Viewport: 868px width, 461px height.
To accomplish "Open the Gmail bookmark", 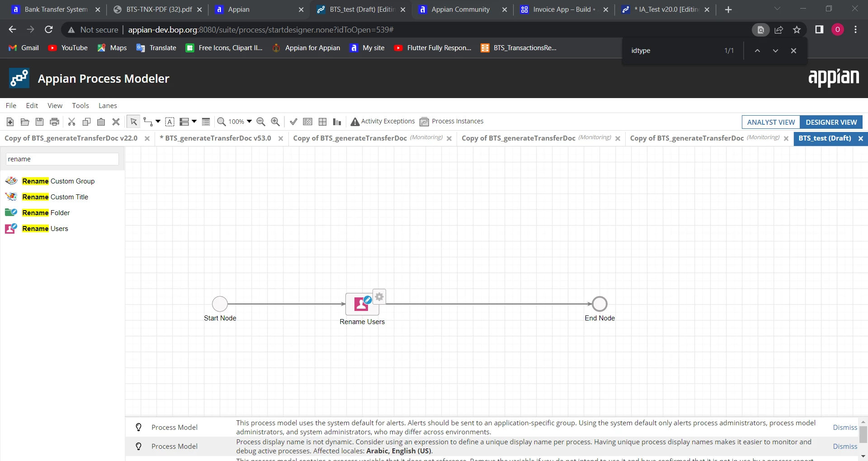I will pos(24,48).
